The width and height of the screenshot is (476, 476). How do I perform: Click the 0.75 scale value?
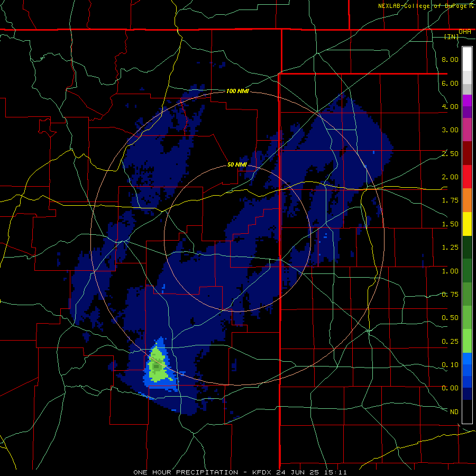pyautogui.click(x=450, y=295)
